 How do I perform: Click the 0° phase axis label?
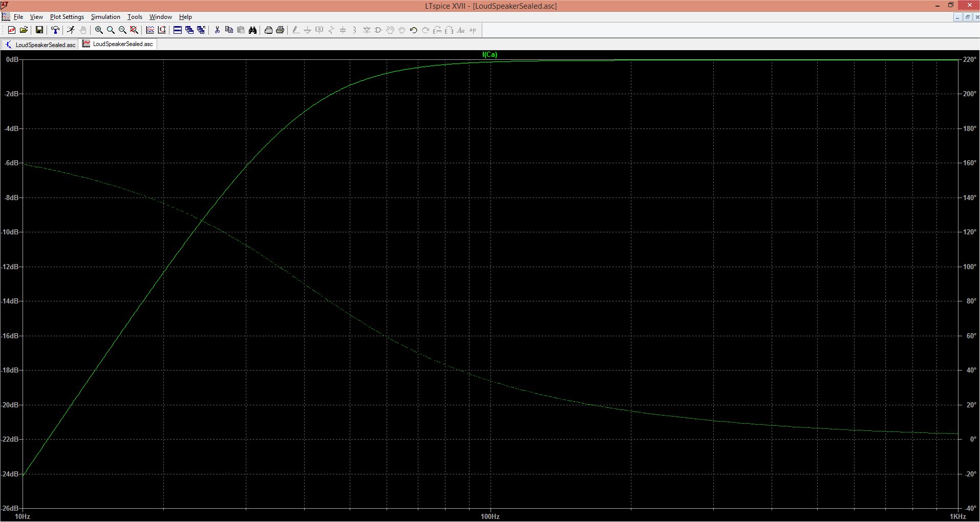point(973,439)
